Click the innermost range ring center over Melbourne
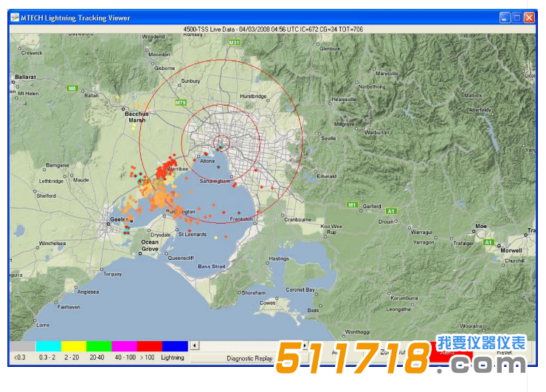This screenshot has width=546, height=392. pyautogui.click(x=221, y=143)
